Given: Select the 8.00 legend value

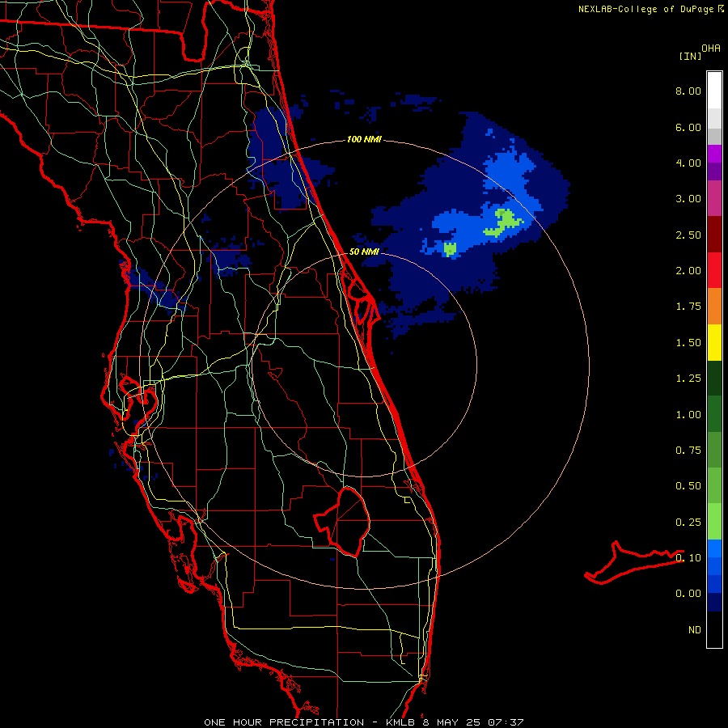Looking at the screenshot, I should pos(688,91).
